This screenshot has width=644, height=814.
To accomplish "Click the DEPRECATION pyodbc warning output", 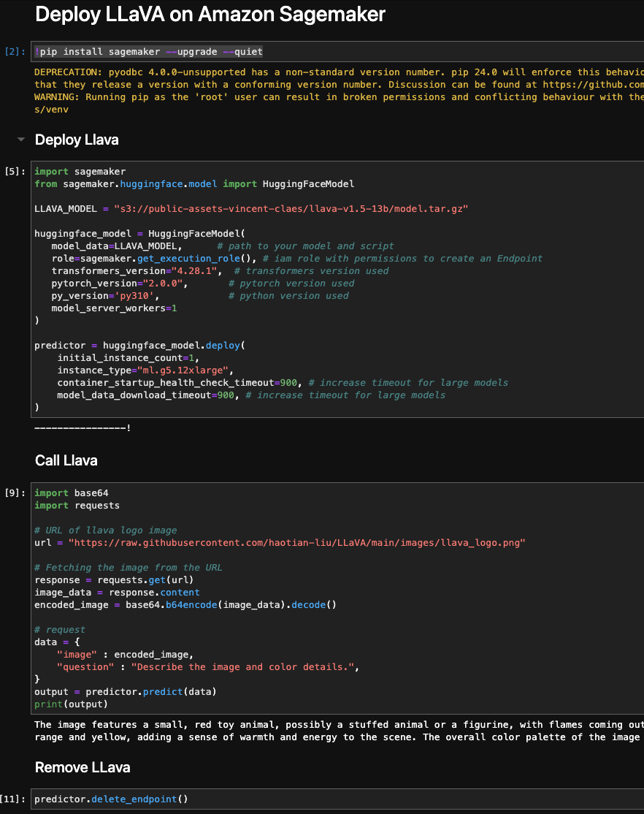I will tap(340, 78).
